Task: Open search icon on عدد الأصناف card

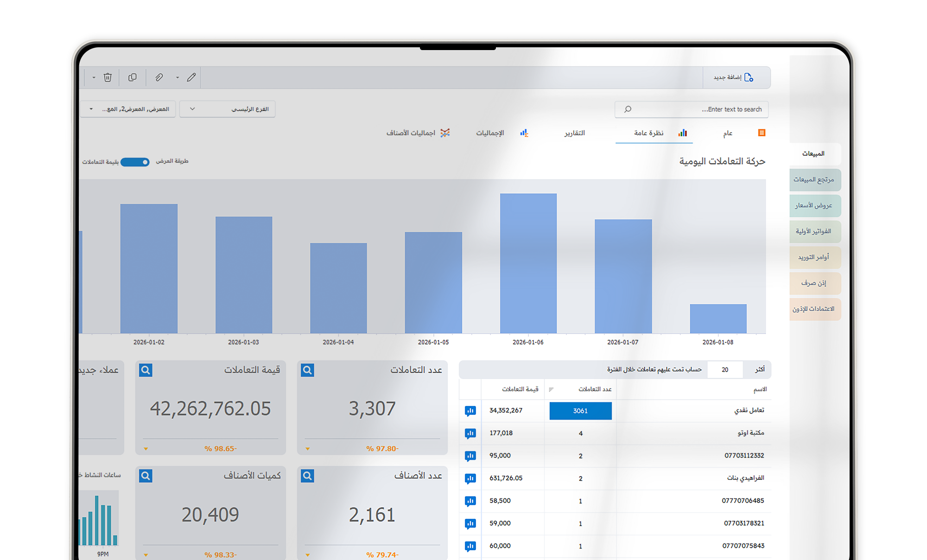Action: point(307,476)
